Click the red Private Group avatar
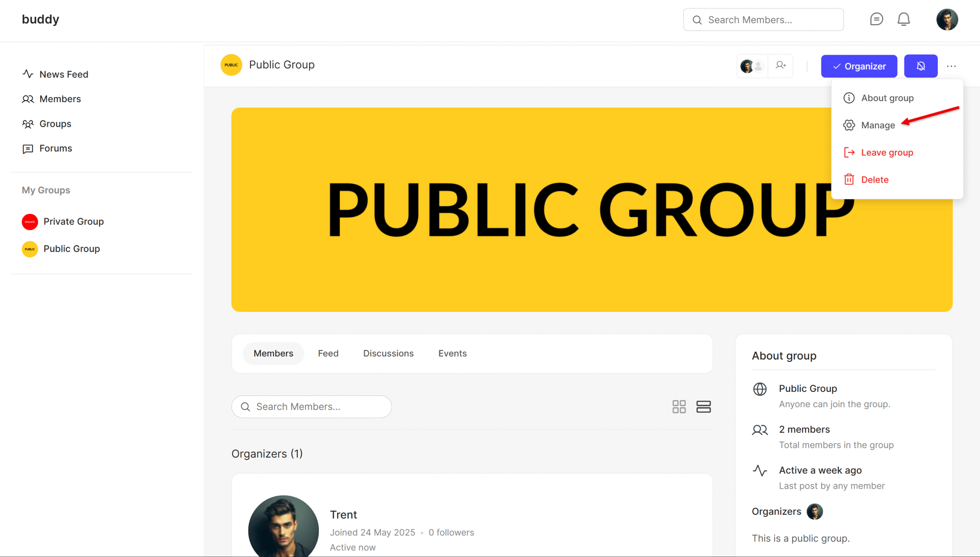Screen dimensions: 980x557 tap(30, 222)
